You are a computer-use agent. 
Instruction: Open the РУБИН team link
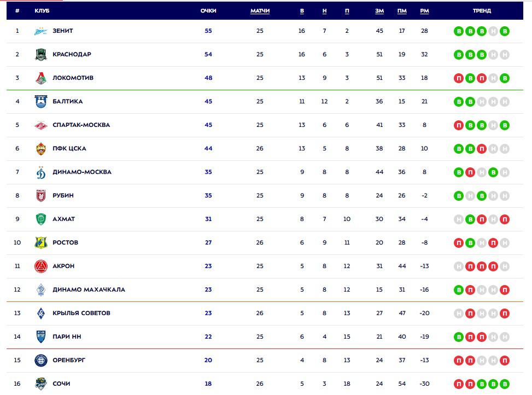(x=63, y=196)
